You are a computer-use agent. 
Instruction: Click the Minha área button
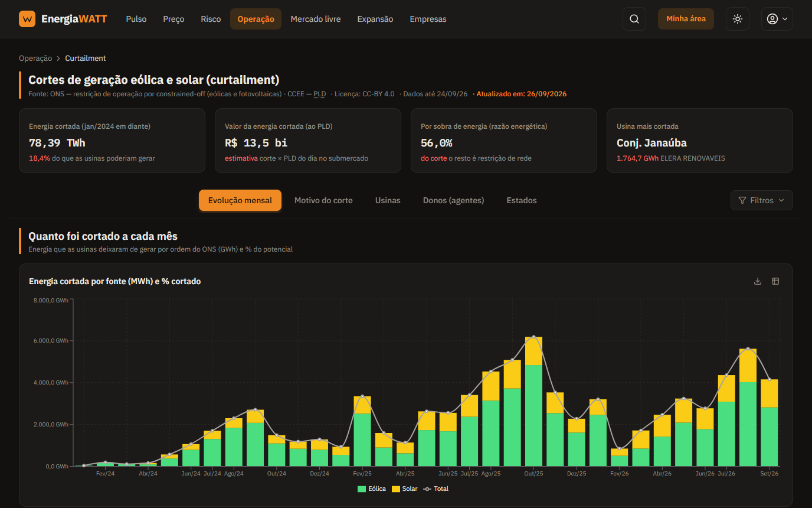(686, 19)
